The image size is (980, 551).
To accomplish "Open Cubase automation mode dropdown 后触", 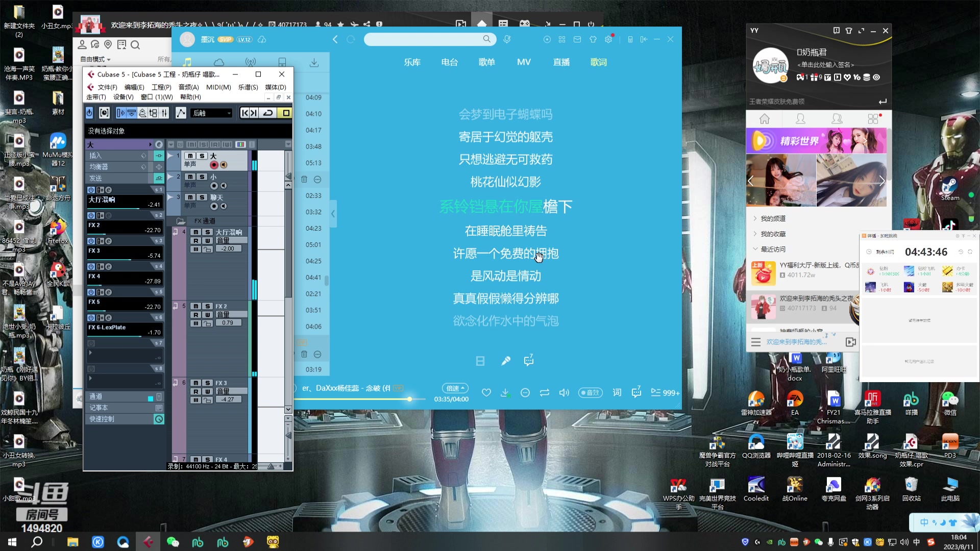I will pyautogui.click(x=212, y=113).
